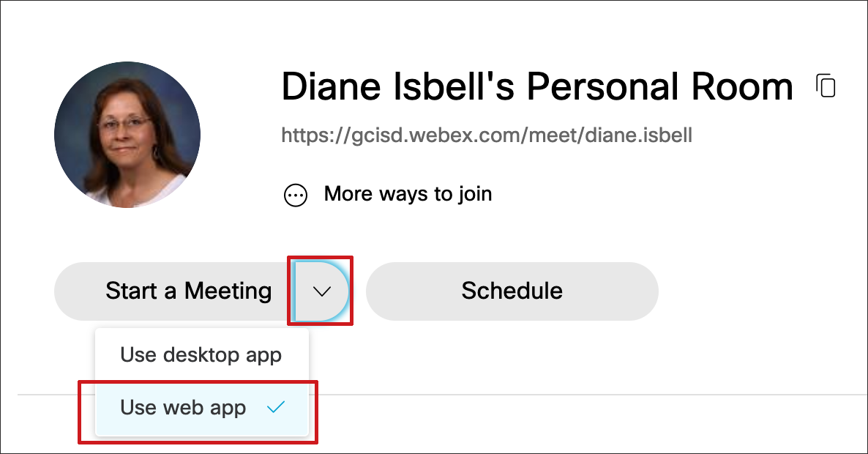Switch meeting launch to desktop app

pos(201,355)
